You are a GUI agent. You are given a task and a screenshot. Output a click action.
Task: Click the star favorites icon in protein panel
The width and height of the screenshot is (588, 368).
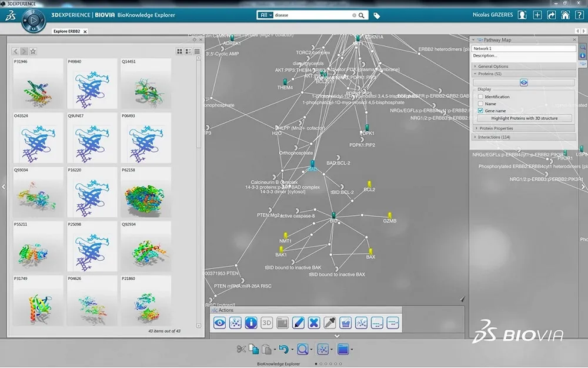click(x=33, y=51)
